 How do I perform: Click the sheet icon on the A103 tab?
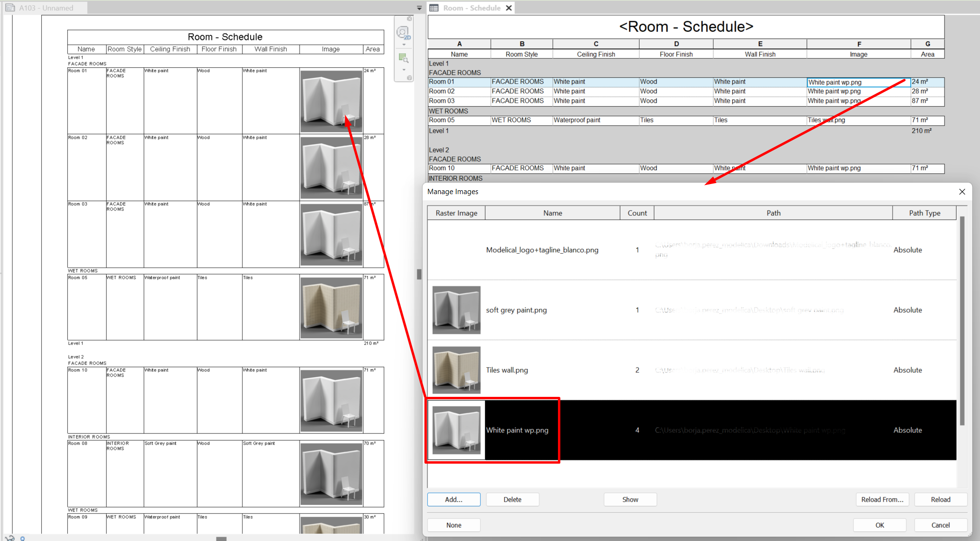(x=10, y=8)
